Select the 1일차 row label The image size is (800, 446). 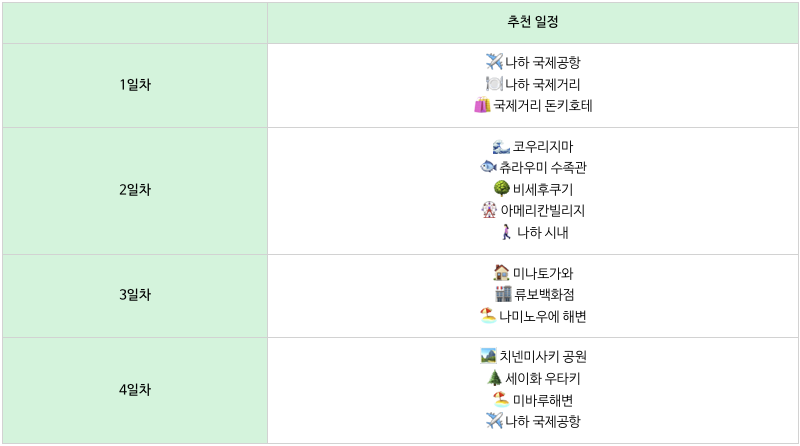(135, 85)
